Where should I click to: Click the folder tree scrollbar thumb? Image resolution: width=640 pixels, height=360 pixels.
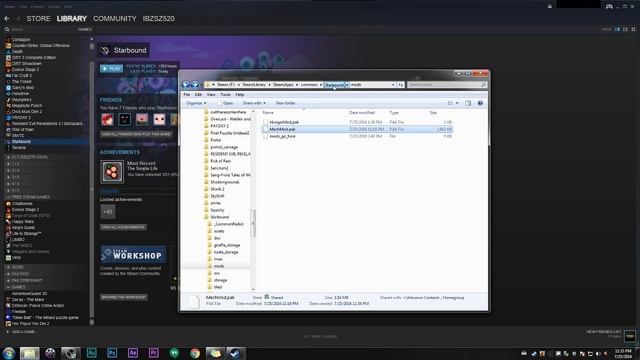[x=253, y=223]
